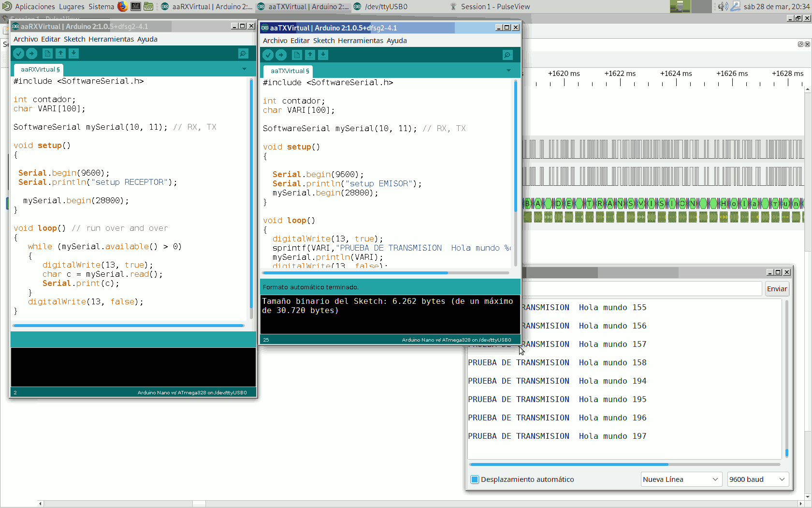Open terminal launcher in top panel

136,6
